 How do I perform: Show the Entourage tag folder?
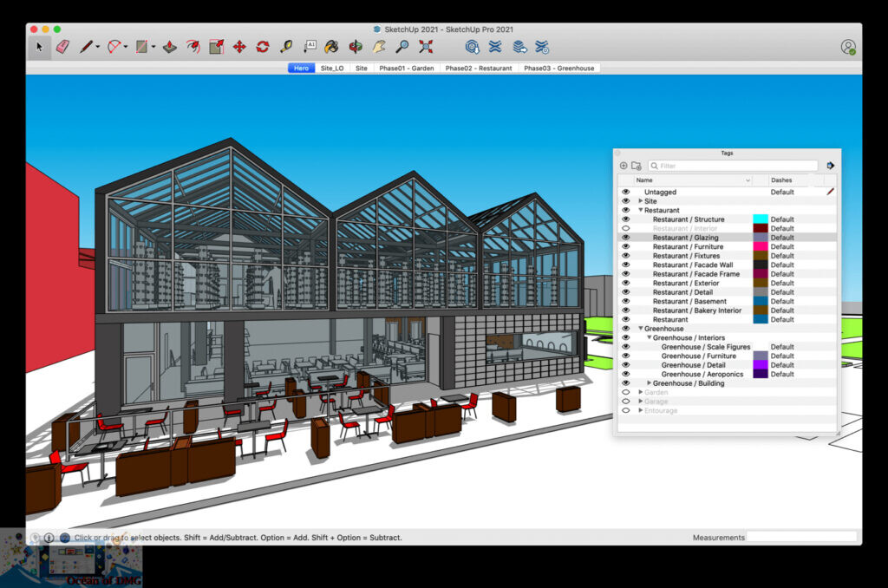tap(626, 410)
